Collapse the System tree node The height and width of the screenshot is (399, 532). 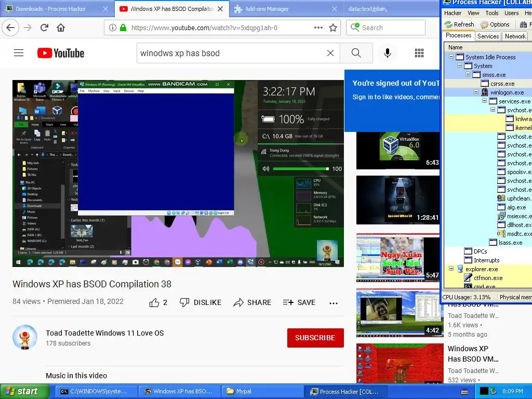click(x=459, y=65)
